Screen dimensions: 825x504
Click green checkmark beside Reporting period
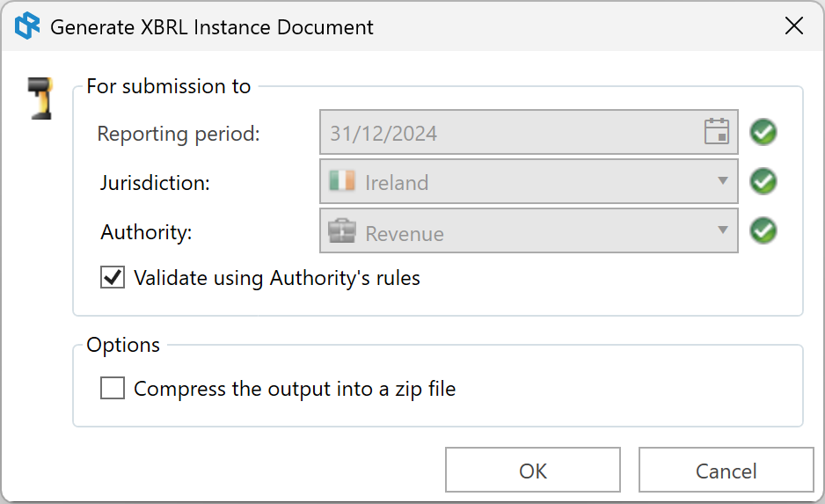[763, 133]
